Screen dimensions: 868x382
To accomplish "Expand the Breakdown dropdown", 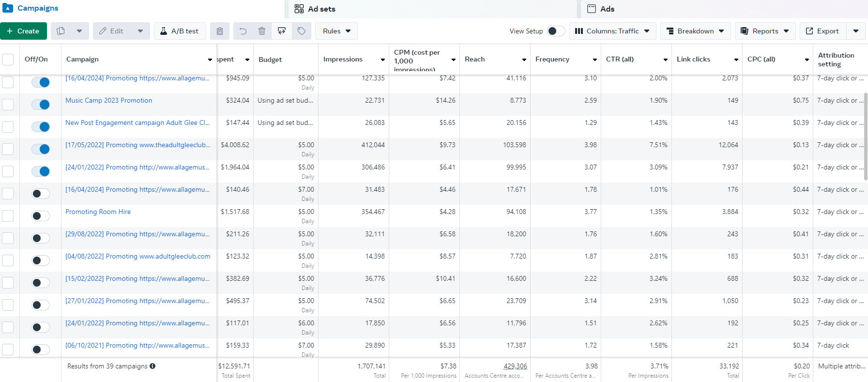I will click(695, 31).
